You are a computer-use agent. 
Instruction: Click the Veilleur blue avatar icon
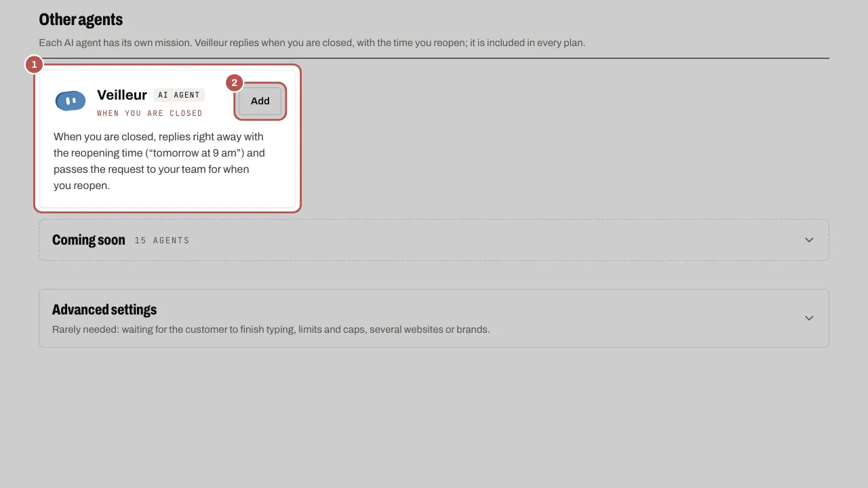coord(71,101)
